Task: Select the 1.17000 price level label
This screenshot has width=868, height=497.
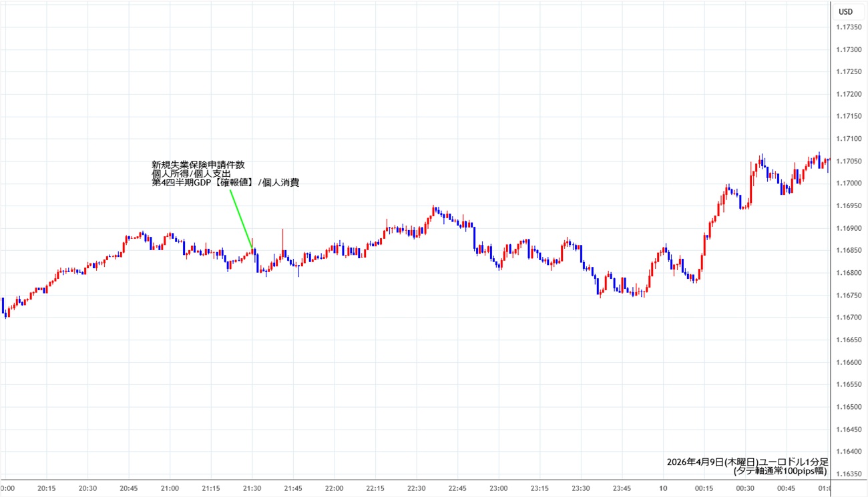Action: (x=847, y=183)
